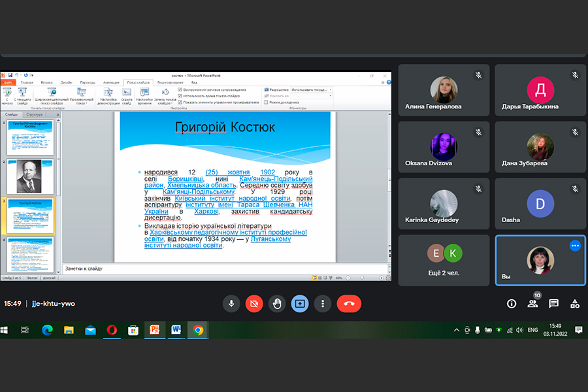Click Широковещательный показ слайдов ribbon button
Viewport: 588px width, 392px height.
[x=52, y=97]
